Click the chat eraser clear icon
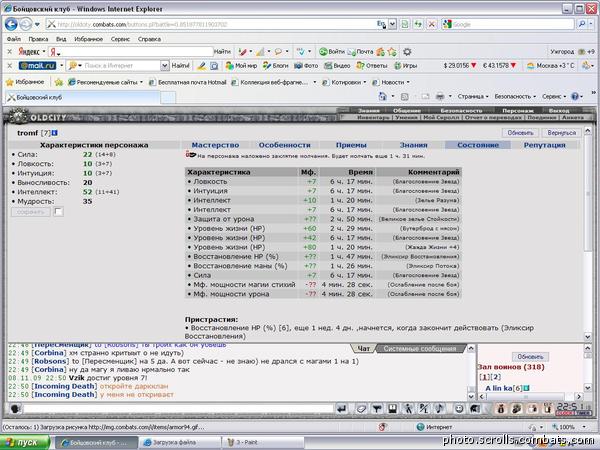Screen dimensions: 600x450 click(x=361, y=409)
